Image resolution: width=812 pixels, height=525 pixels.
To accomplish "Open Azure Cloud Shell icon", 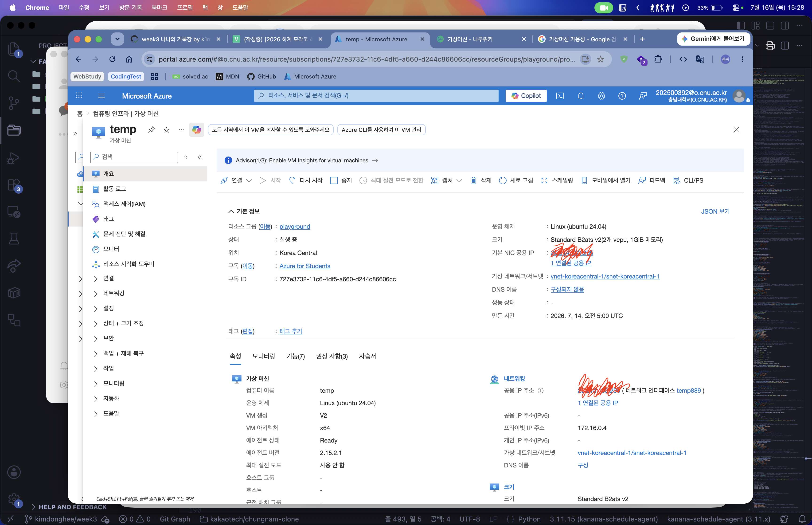I will [560, 96].
